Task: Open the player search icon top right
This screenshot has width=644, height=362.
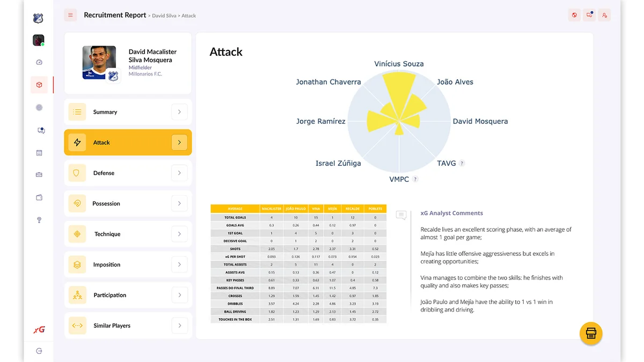Action: 604,14
